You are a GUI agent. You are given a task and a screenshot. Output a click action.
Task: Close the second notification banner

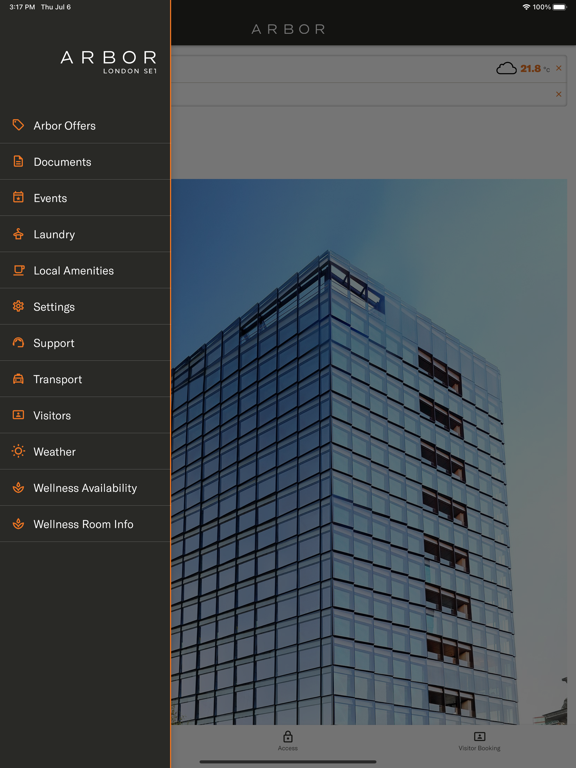tap(558, 94)
